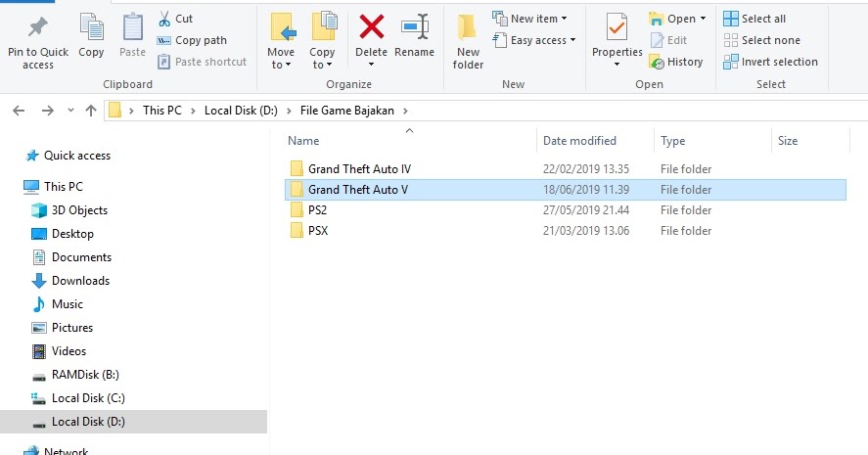Sort by Date modified column header
The width and height of the screenshot is (868, 455).
coord(579,141)
